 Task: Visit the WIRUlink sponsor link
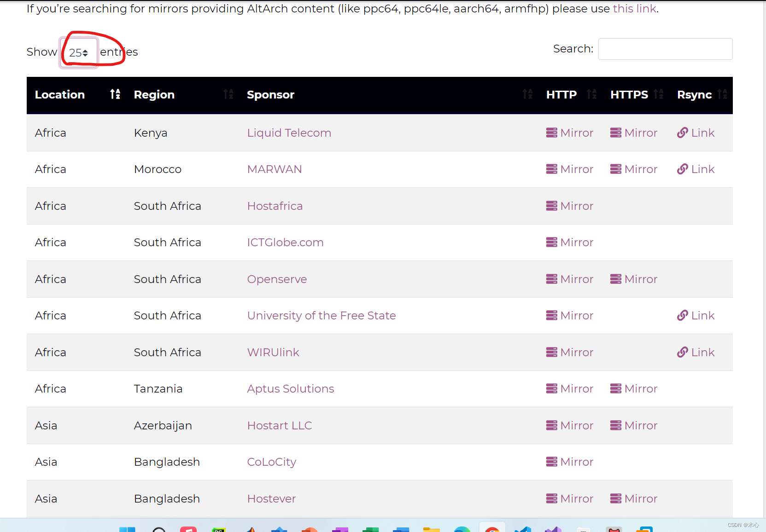(273, 353)
